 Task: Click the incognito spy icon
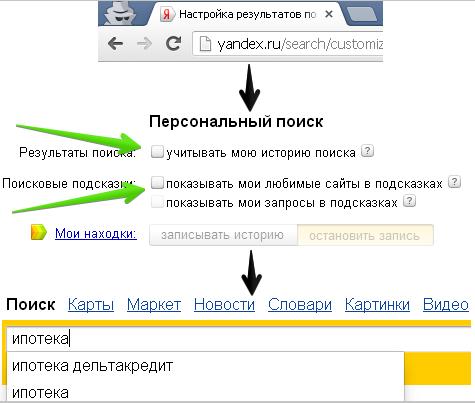tap(120, 13)
